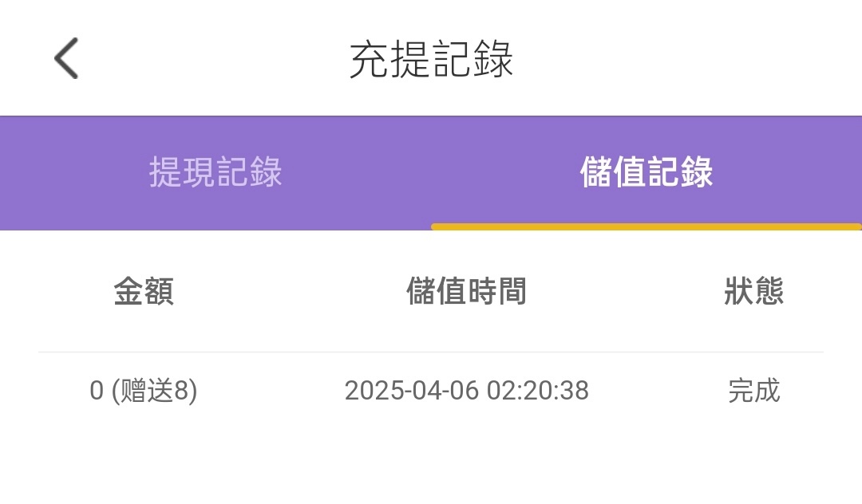Switch to the 提現記錄 tab
This screenshot has width=862, height=504.
[215, 172]
